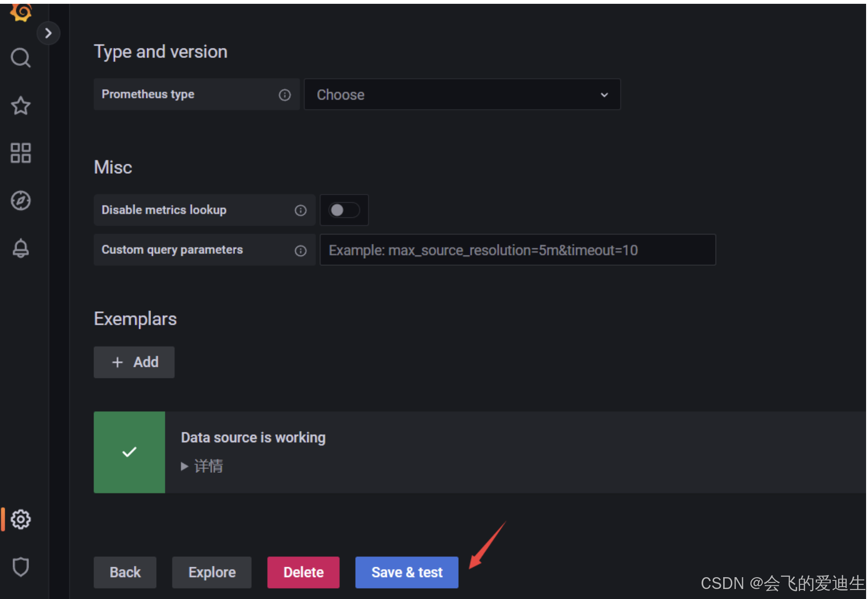Click the Back button

125,572
